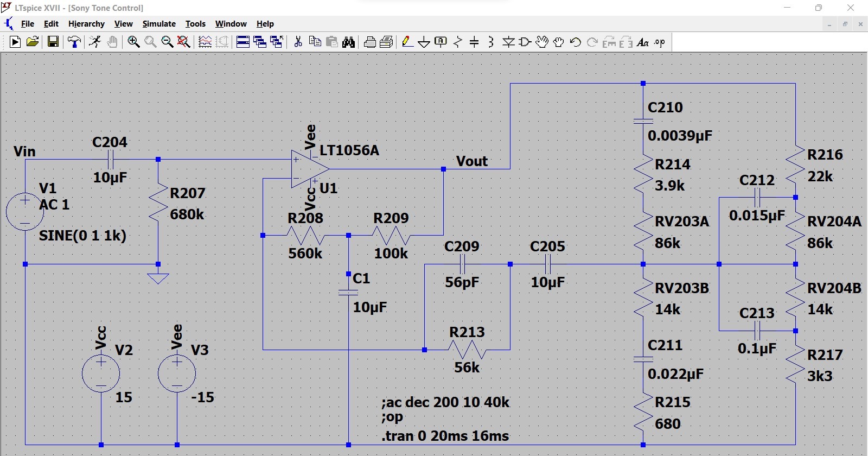Select the Label Net tool
This screenshot has height=456, width=868.
[x=441, y=42]
